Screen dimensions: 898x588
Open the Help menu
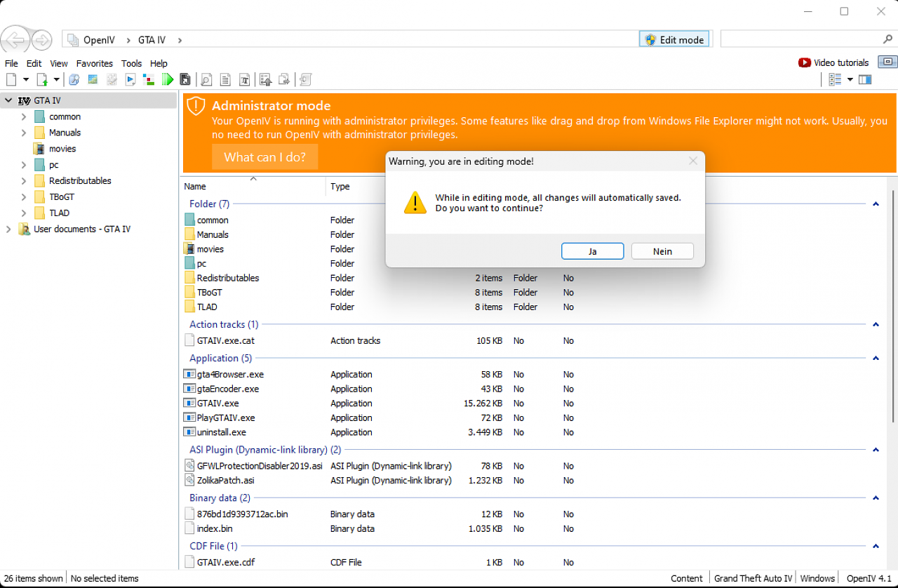pyautogui.click(x=159, y=63)
